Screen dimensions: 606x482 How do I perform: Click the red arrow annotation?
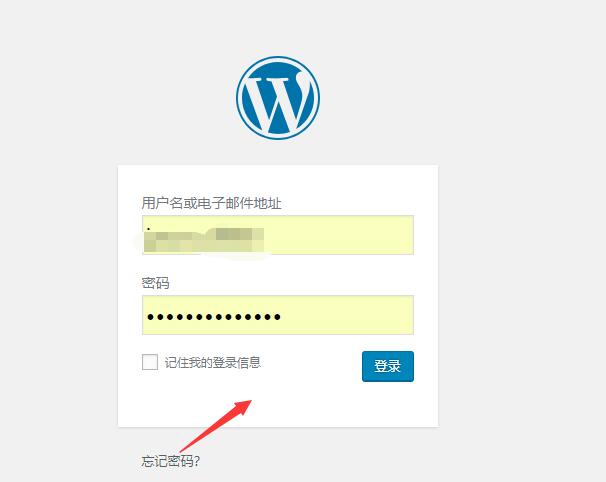coord(216,425)
